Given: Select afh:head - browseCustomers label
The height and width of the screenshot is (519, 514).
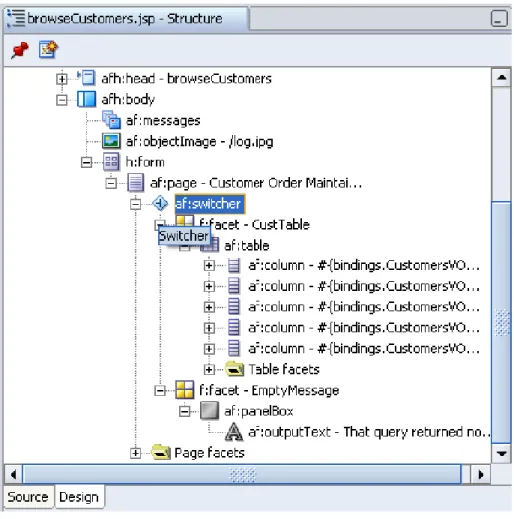Looking at the screenshot, I should [186, 79].
